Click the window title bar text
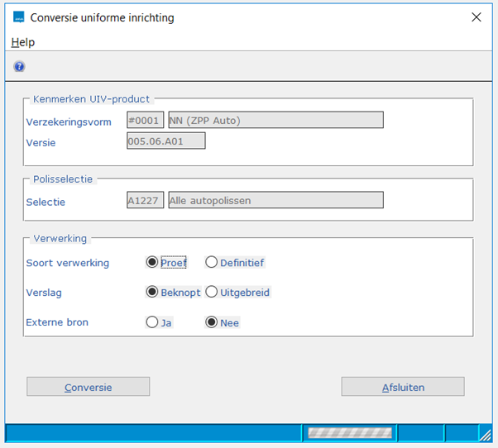 tap(102, 17)
